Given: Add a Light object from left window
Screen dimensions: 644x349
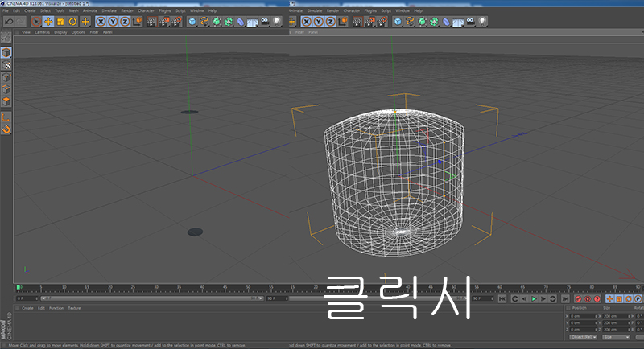Looking at the screenshot, I should pyautogui.click(x=277, y=22).
